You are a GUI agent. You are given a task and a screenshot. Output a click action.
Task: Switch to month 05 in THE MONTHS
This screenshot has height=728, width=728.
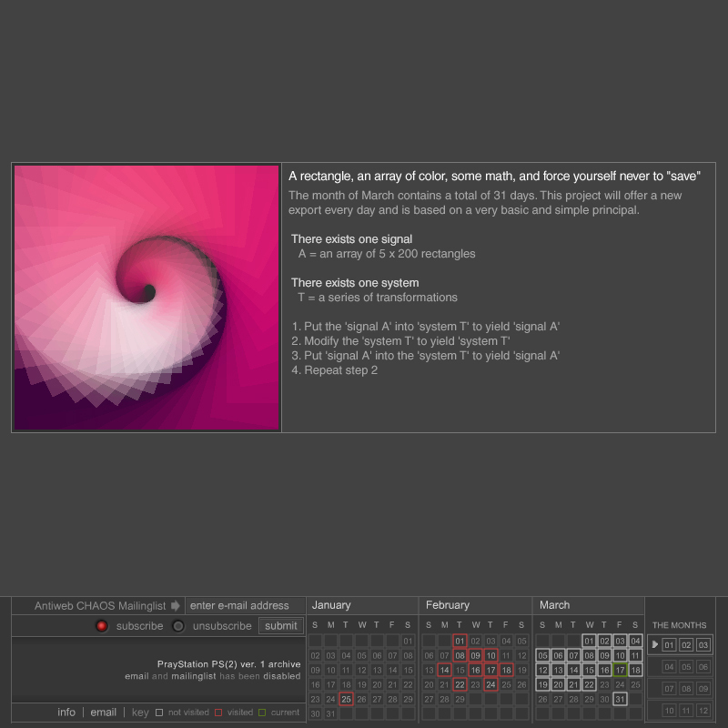[686, 667]
